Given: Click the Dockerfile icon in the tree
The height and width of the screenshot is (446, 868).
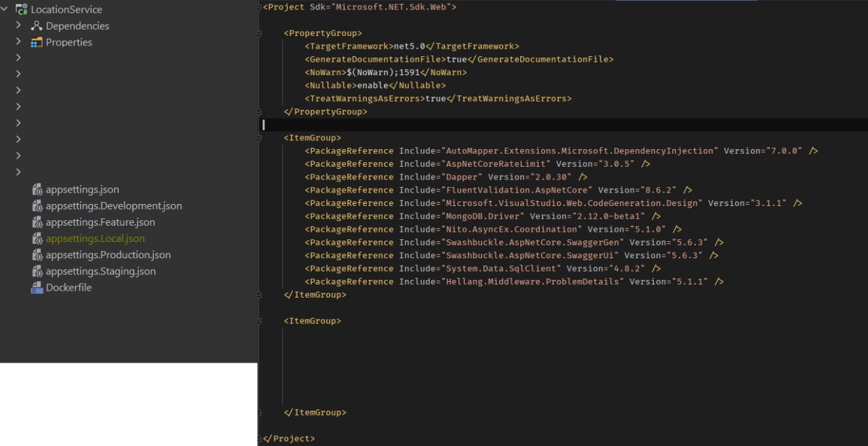Looking at the screenshot, I should (37, 287).
